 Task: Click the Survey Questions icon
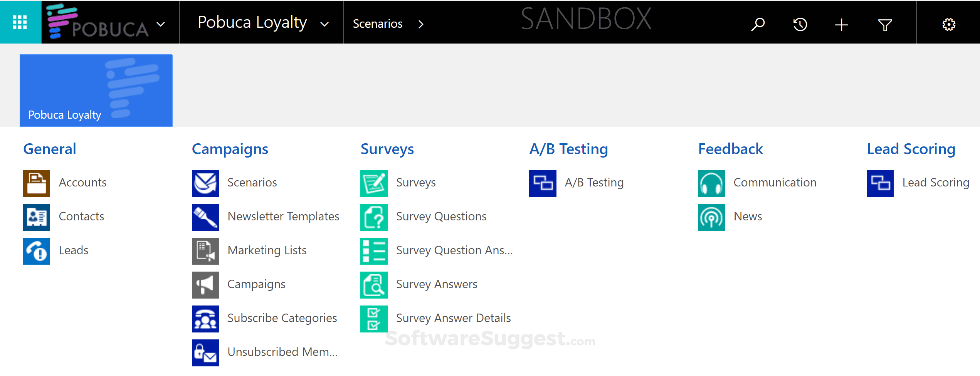[374, 217]
